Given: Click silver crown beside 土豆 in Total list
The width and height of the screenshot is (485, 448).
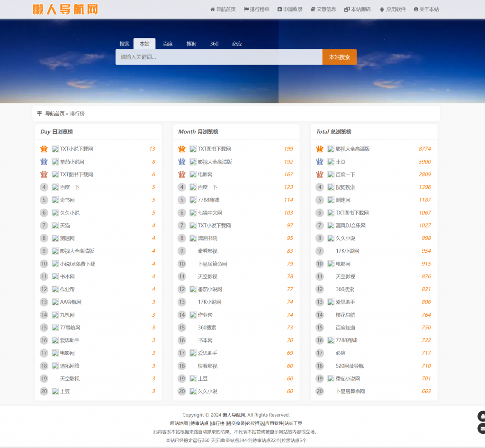Looking at the screenshot, I should click(320, 162).
